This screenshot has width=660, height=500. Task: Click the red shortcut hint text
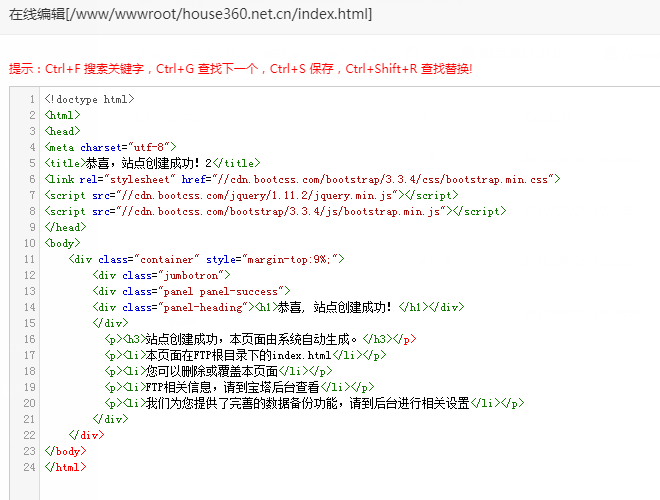point(240,69)
